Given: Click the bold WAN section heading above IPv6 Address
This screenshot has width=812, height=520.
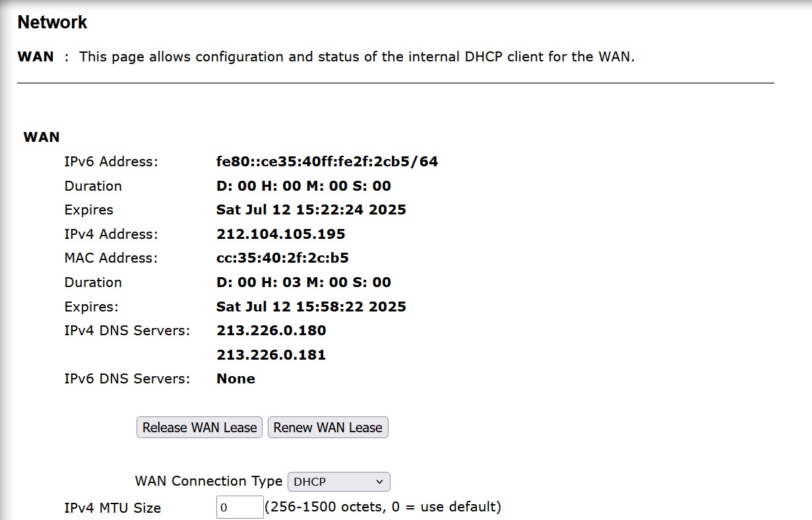Looking at the screenshot, I should (x=42, y=137).
